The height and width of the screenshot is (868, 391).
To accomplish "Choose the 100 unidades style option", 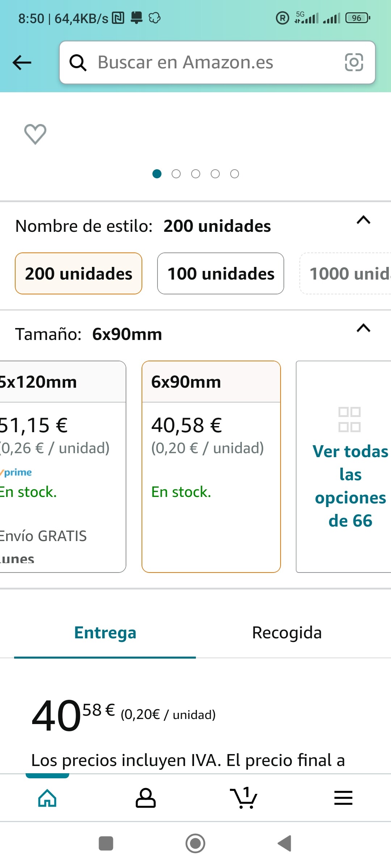I will 220,273.
